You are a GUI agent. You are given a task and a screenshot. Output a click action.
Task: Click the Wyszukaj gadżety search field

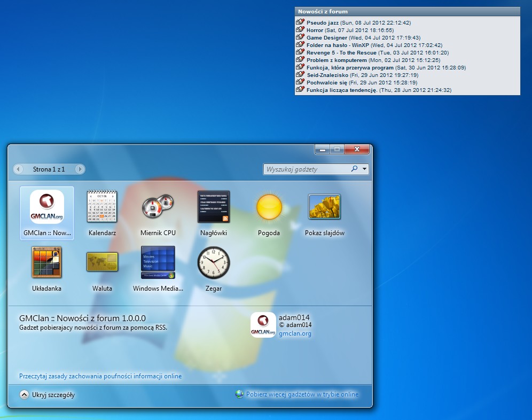tap(307, 169)
